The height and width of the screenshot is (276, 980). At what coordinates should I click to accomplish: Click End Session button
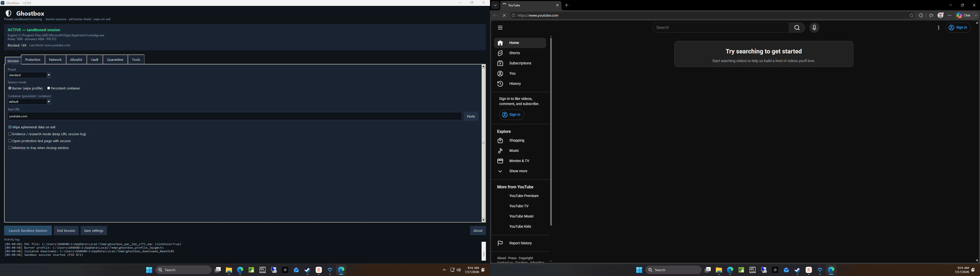point(66,231)
